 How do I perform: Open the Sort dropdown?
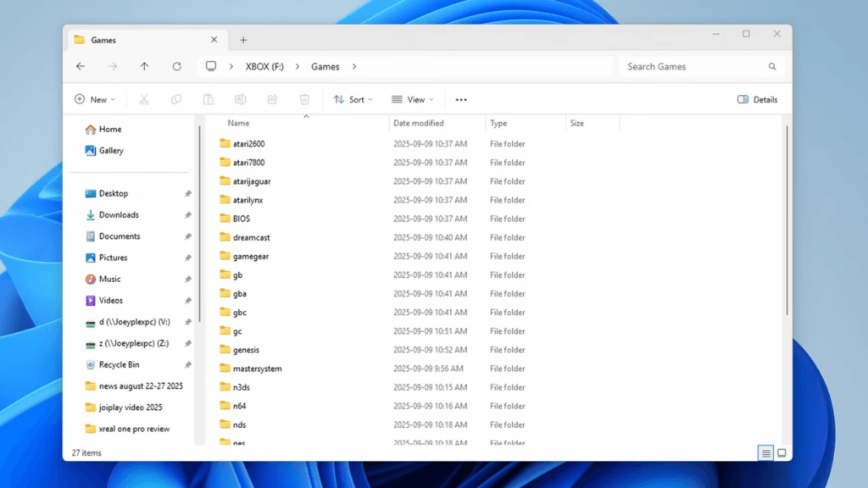pos(353,99)
